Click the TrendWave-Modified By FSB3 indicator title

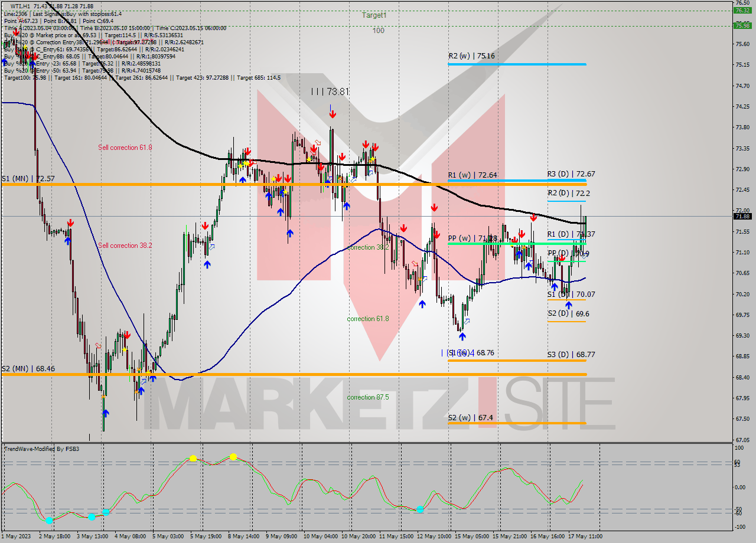(42, 449)
